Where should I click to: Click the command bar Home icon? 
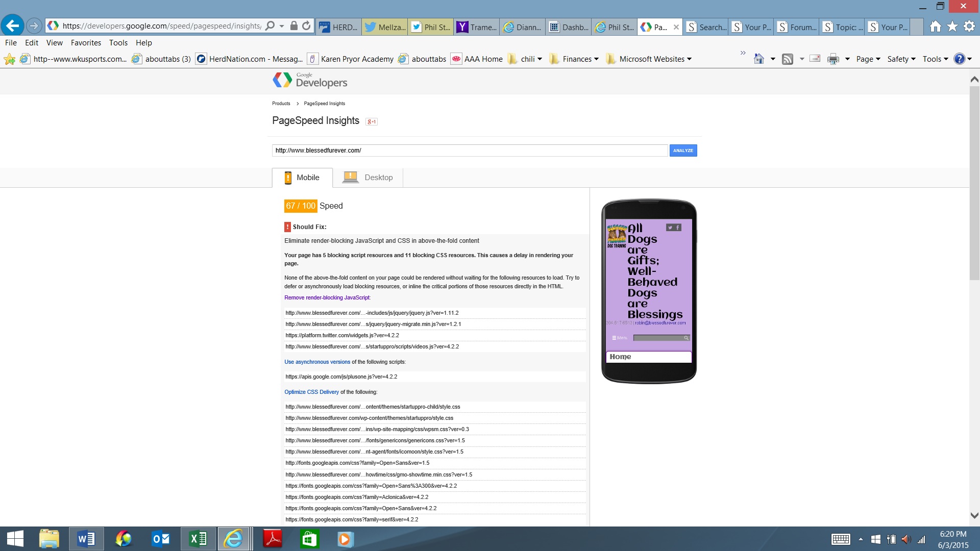759,59
